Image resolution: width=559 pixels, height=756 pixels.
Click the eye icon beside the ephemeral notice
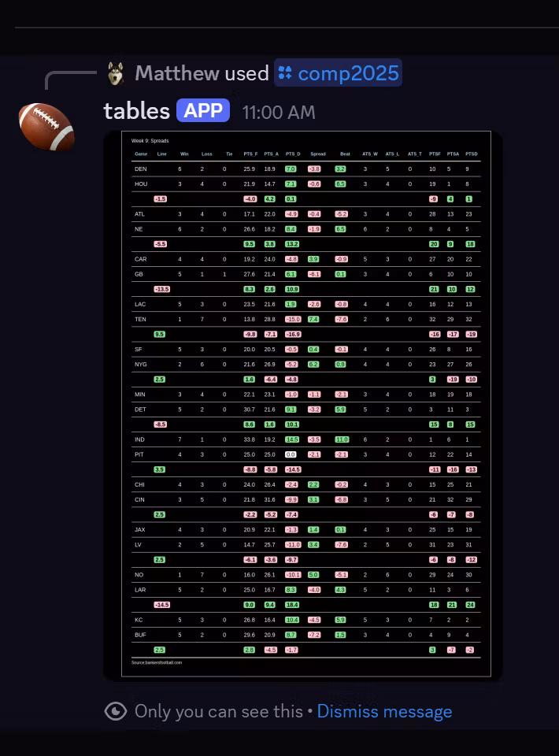tap(117, 710)
